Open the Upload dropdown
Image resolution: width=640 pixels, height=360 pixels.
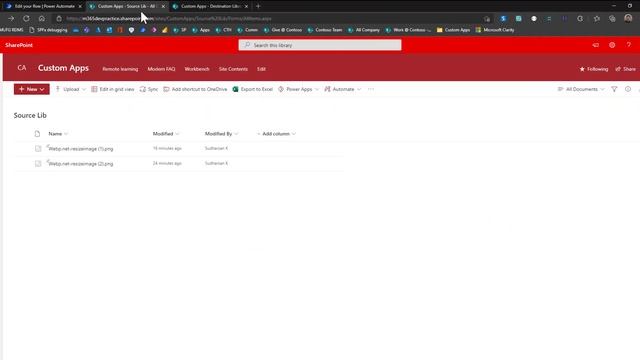pos(70,89)
